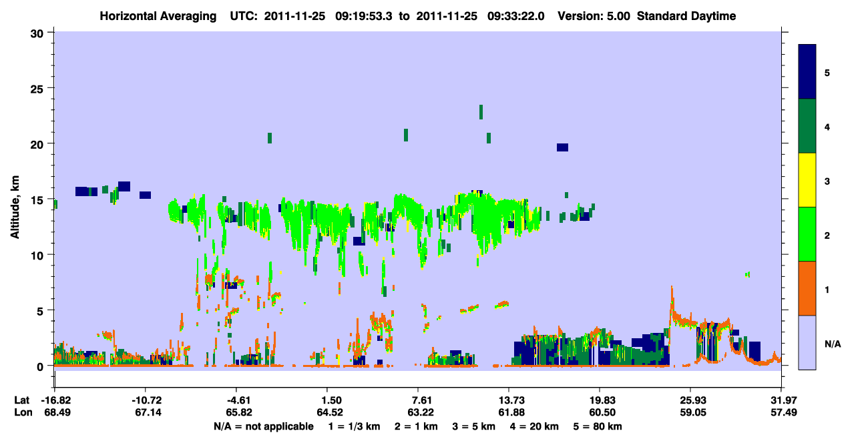The width and height of the screenshot is (868, 445).
Task: Click the bright green level 2 color swatch
Action: point(807,234)
